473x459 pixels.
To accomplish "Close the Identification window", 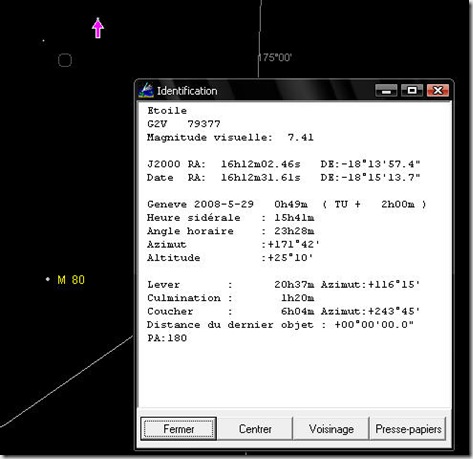I will (438, 90).
